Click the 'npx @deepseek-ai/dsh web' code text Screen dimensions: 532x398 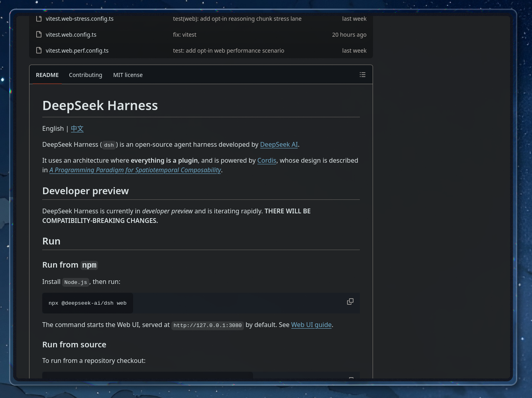pos(88,303)
